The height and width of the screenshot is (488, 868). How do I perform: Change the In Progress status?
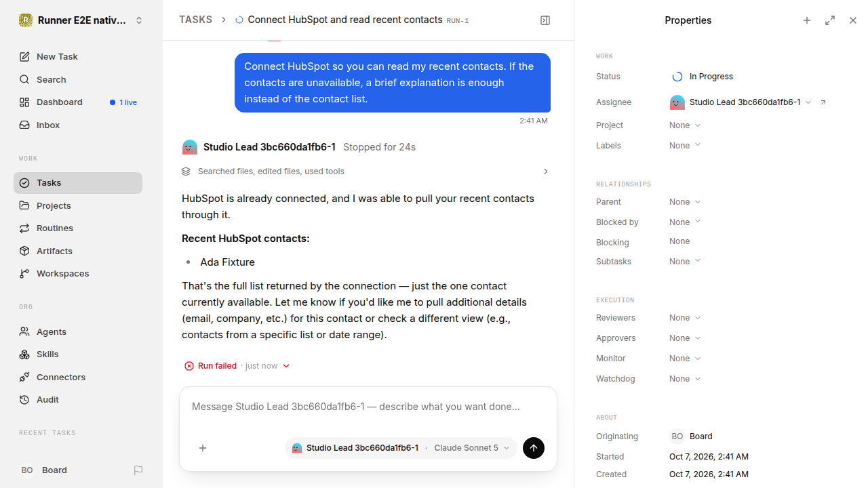pyautogui.click(x=703, y=77)
